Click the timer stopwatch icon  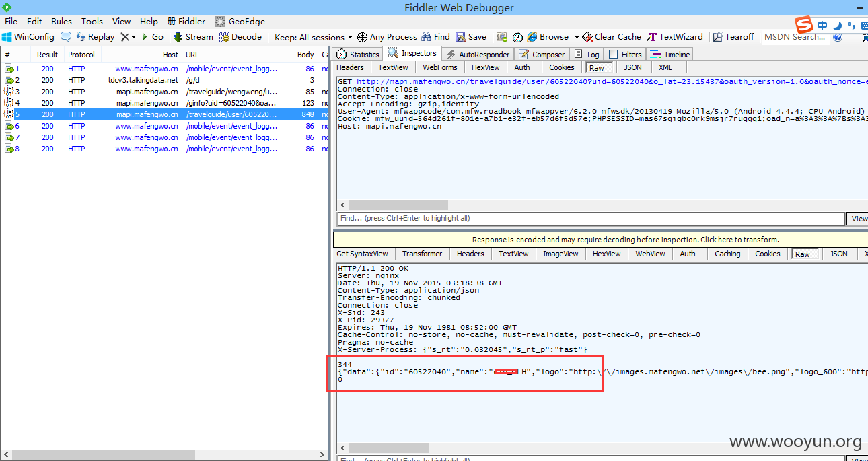[x=517, y=37]
